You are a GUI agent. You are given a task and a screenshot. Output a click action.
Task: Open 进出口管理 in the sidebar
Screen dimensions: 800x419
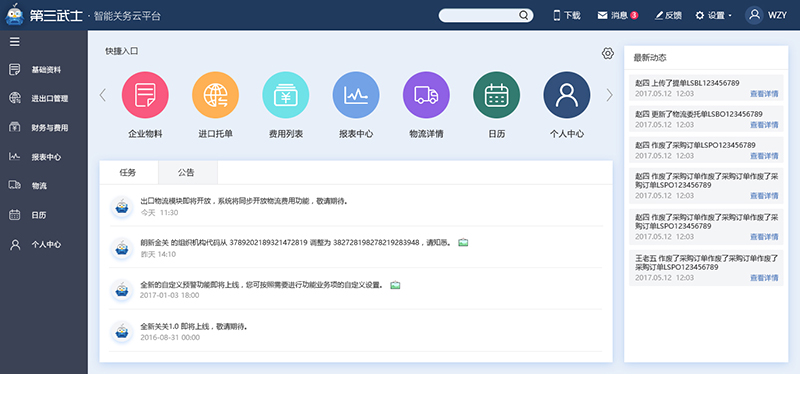tap(49, 98)
